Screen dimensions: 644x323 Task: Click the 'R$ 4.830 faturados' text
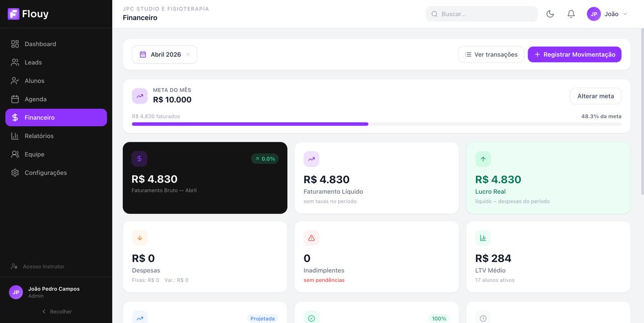point(156,116)
